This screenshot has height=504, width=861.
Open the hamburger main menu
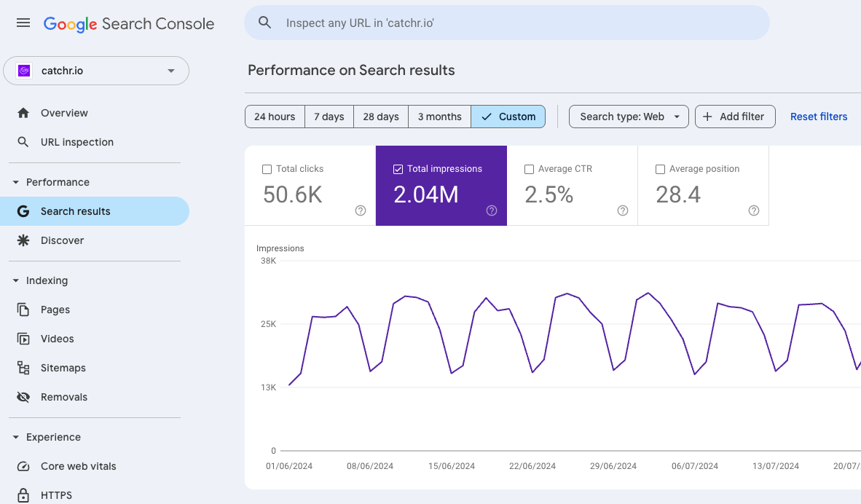[x=23, y=23]
